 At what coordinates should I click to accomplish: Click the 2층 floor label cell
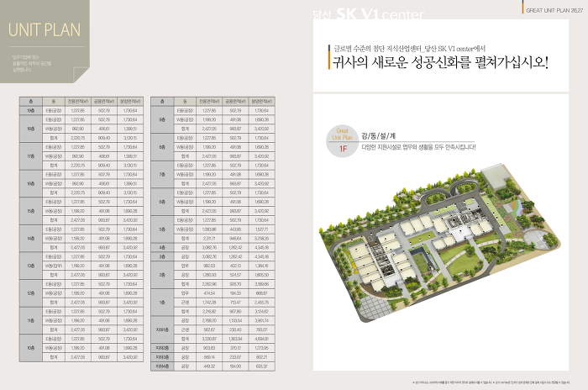point(162,275)
